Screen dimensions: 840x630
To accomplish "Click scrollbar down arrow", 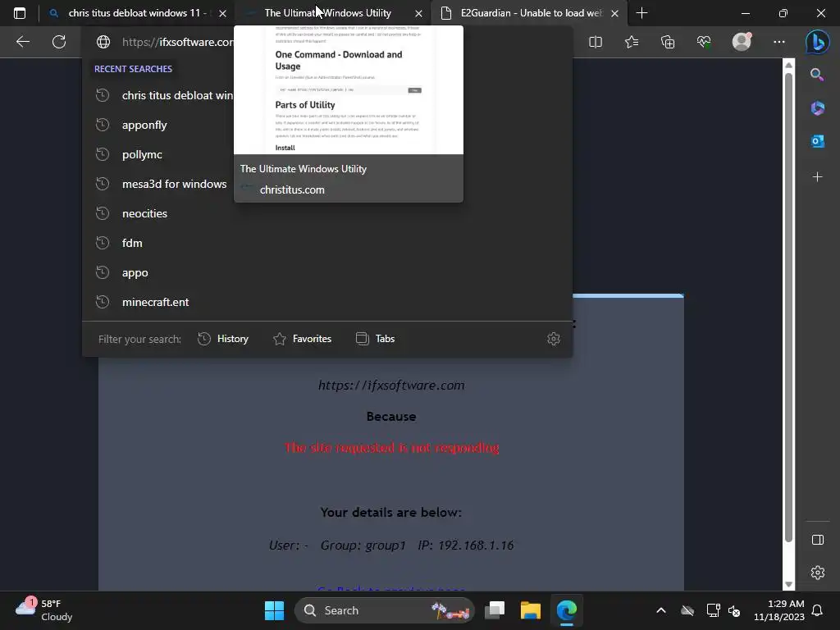I will 788,584.
